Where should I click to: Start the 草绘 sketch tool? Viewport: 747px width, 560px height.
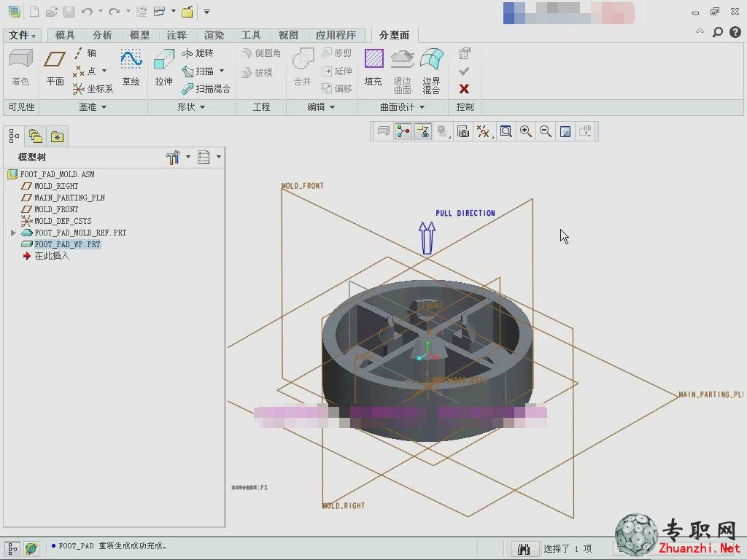(x=131, y=67)
